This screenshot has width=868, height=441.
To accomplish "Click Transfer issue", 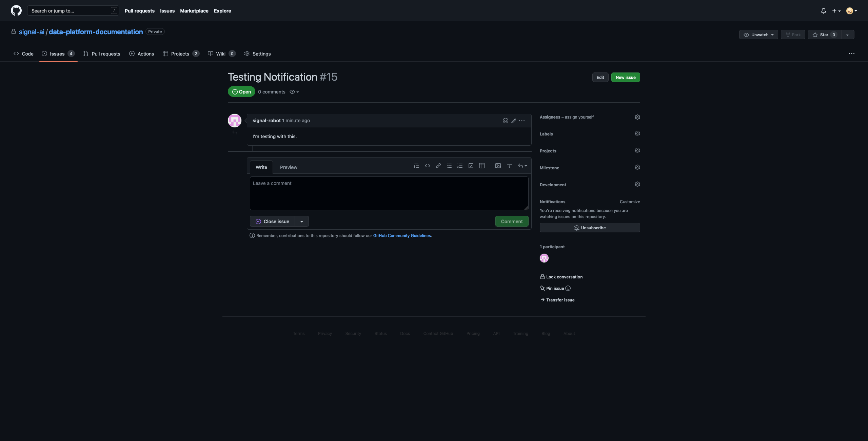I will [557, 300].
